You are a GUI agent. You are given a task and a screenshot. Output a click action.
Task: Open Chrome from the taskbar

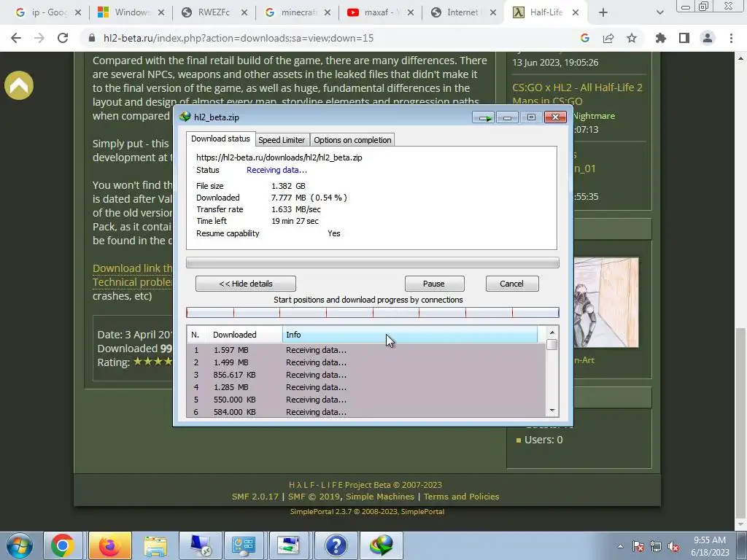[63, 545]
